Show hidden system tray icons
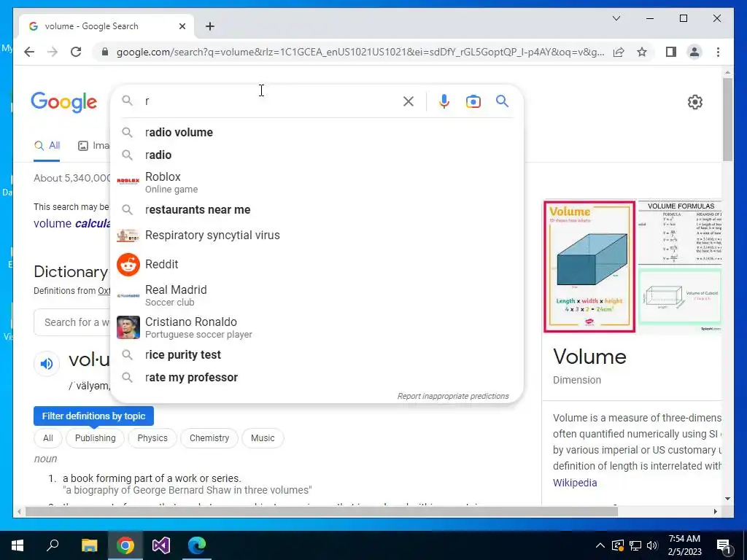This screenshot has height=560, width=747. (x=600, y=545)
